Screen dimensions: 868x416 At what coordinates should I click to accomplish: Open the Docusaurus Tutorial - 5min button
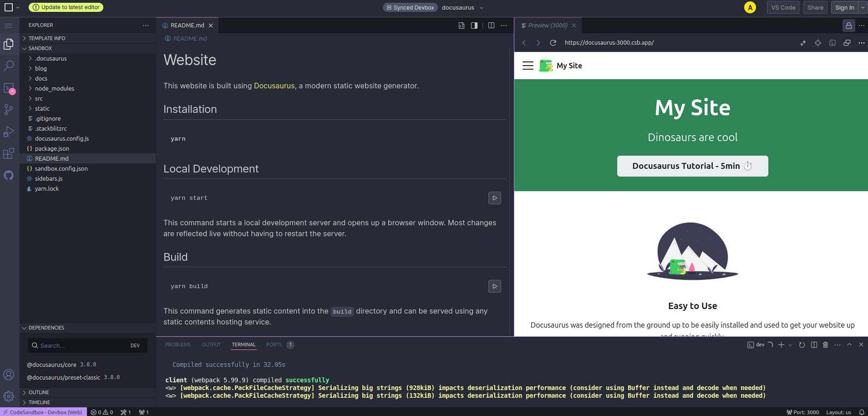(x=692, y=166)
